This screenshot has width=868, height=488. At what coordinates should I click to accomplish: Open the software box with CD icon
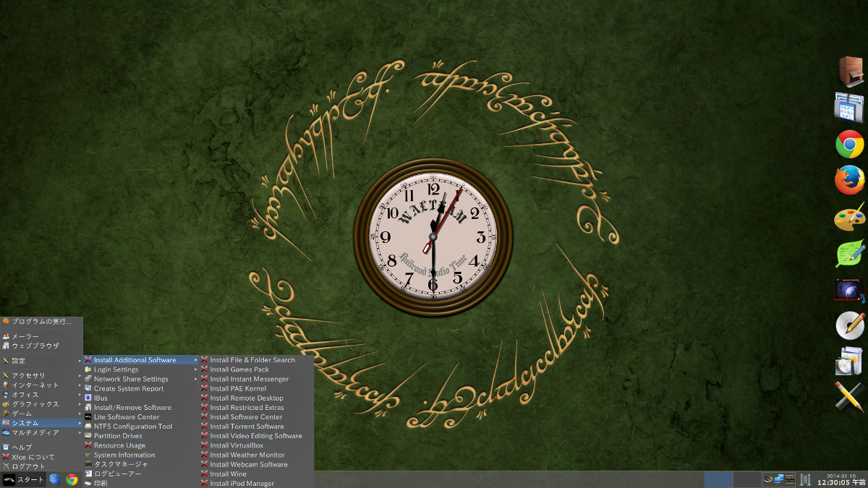click(849, 361)
